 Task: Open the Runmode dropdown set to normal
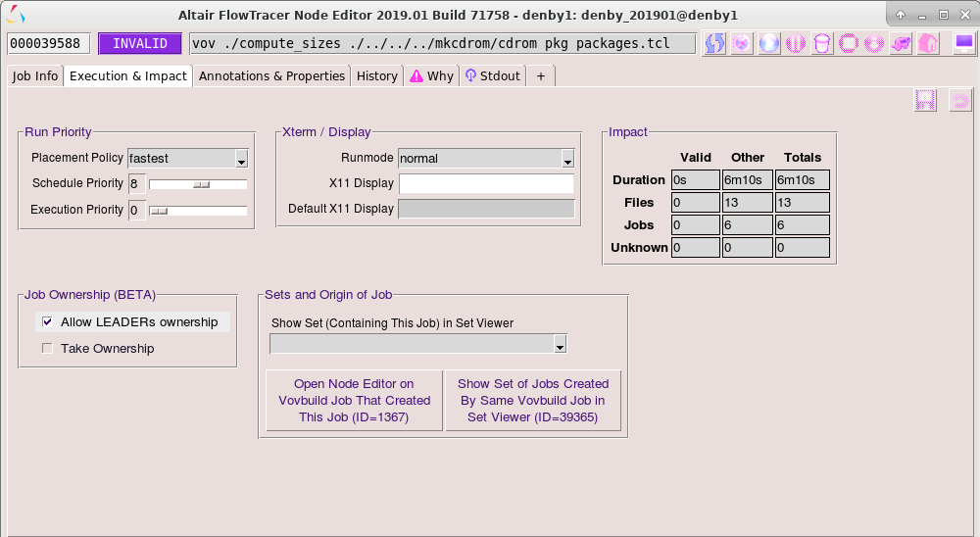point(567,159)
